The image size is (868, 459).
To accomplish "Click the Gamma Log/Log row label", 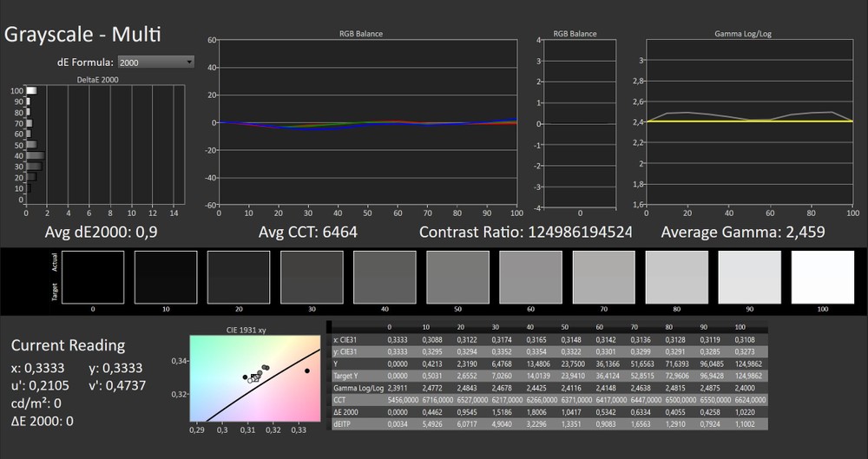I will [x=358, y=388].
